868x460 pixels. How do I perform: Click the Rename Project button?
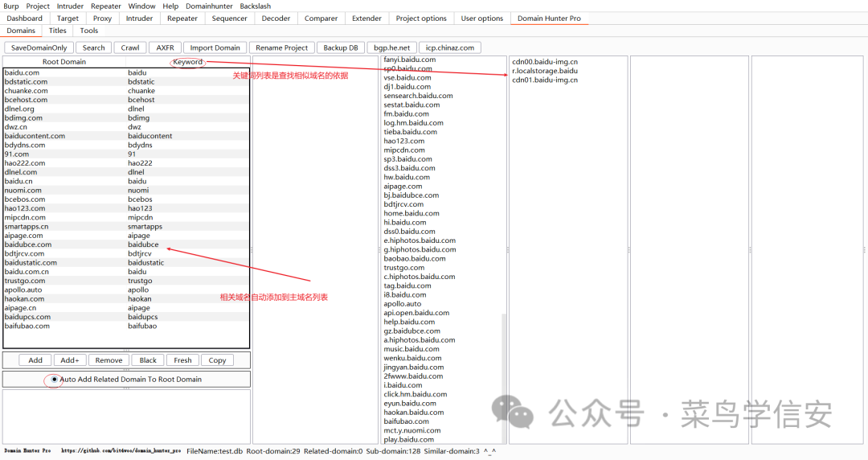pos(282,47)
